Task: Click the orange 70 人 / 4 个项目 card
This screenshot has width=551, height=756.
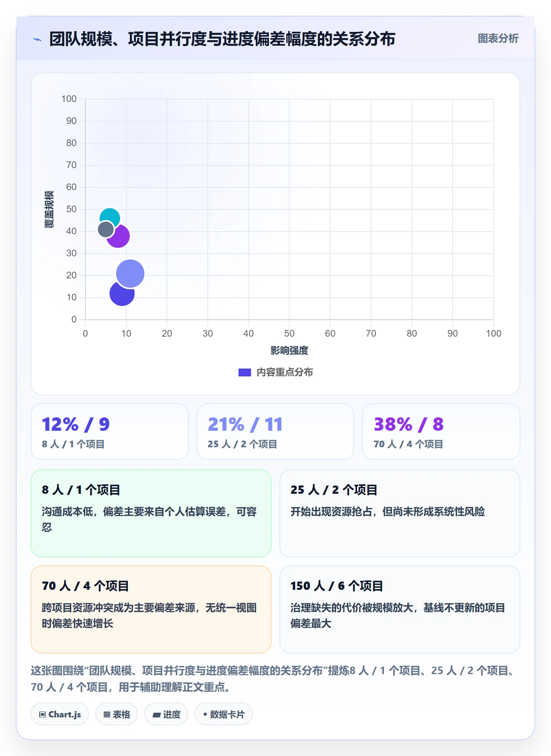Action: [x=151, y=610]
